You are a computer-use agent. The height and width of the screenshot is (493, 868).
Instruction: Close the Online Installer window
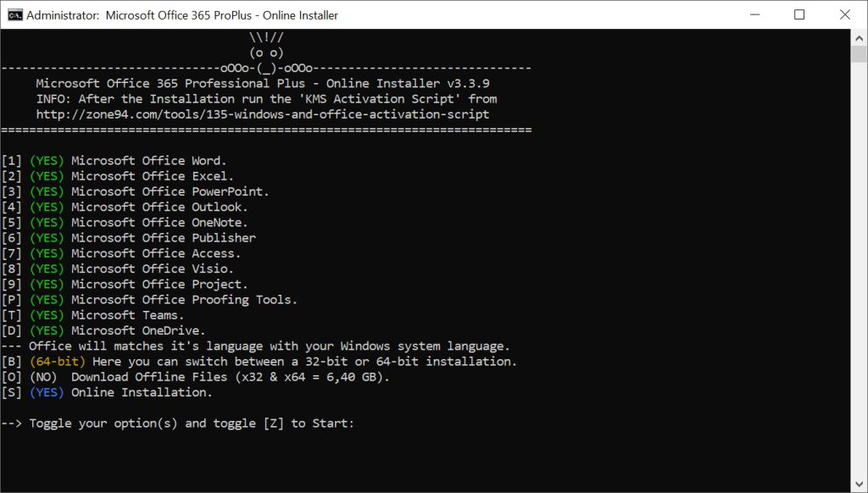(844, 15)
